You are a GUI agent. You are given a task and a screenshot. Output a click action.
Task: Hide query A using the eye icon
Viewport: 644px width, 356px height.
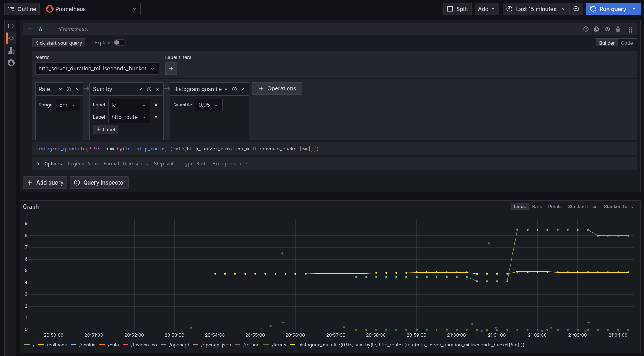point(607,29)
